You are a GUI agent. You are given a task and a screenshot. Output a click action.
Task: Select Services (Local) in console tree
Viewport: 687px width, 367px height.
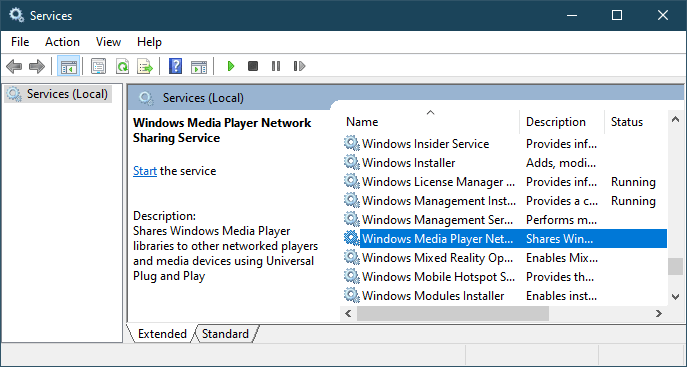(58, 94)
